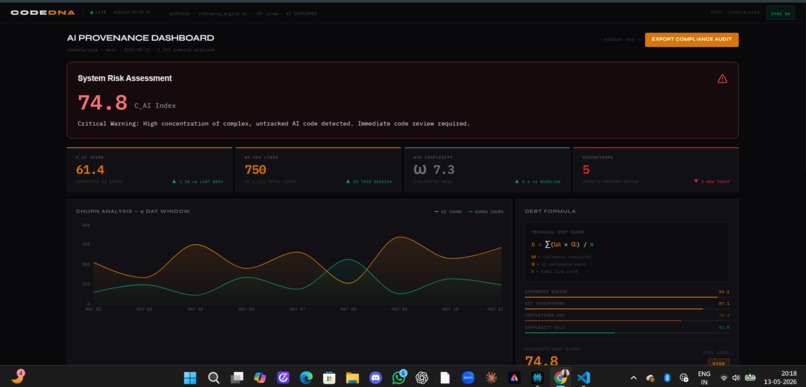Click the red 5 unconfirmed value
Screen dimensions: 806x387
586,170
